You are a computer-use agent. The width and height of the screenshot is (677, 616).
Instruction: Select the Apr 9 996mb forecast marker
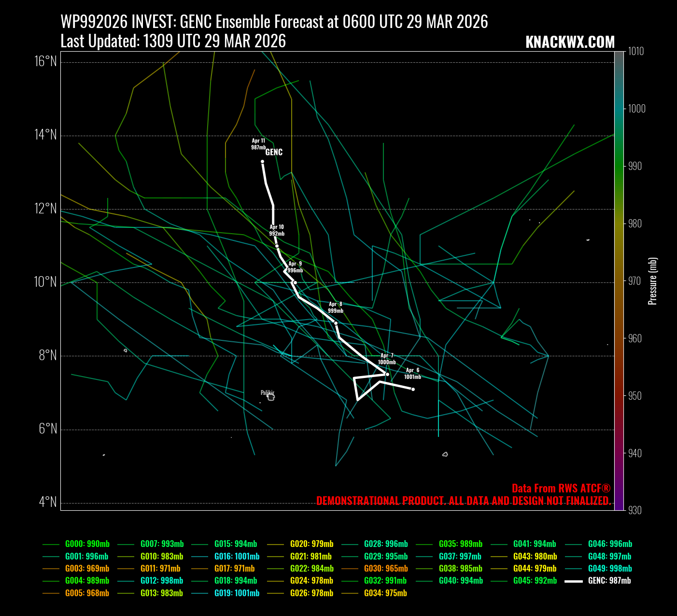(x=295, y=282)
